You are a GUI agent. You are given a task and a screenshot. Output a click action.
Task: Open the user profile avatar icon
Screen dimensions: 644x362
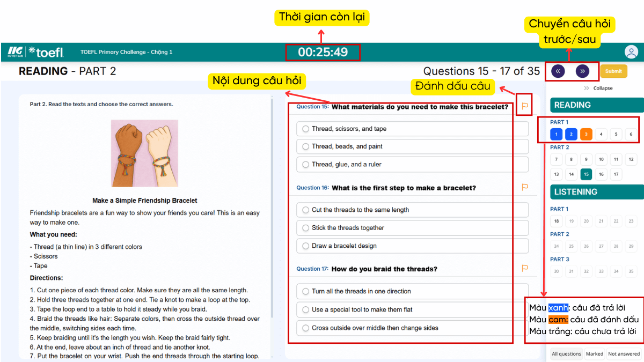631,52
